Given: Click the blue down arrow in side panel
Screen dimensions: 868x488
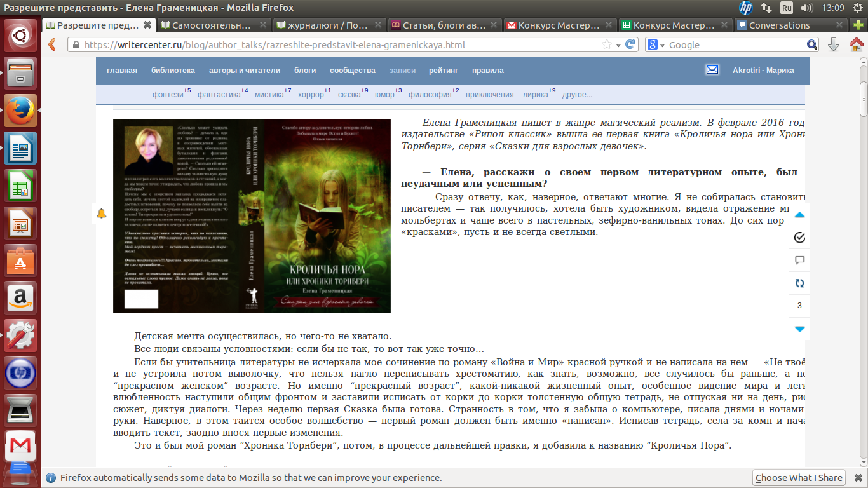Looking at the screenshot, I should 799,329.
